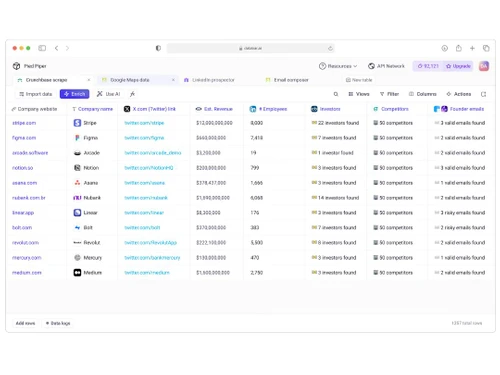500x375 pixels.
Task: Open API Network link
Action: (x=386, y=66)
